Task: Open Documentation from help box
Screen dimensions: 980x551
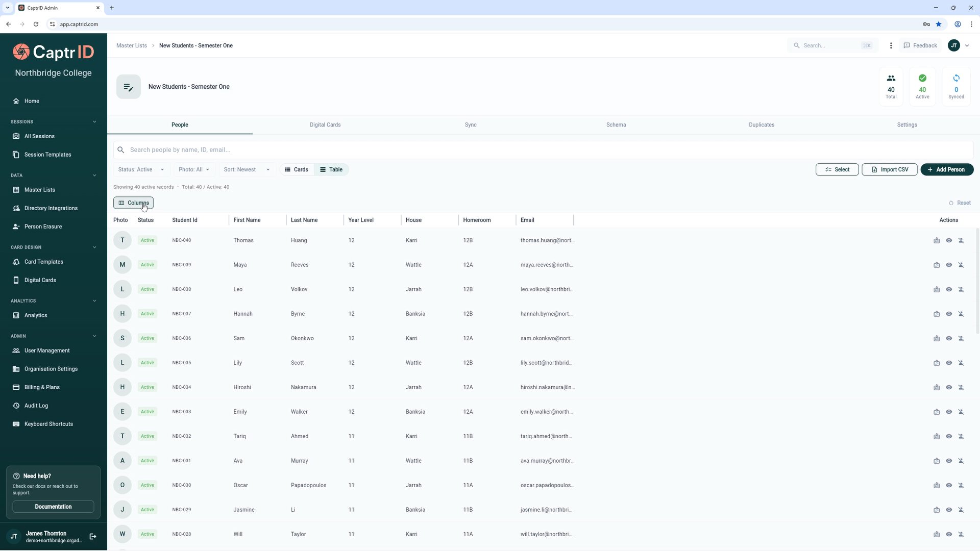Action: (53, 507)
